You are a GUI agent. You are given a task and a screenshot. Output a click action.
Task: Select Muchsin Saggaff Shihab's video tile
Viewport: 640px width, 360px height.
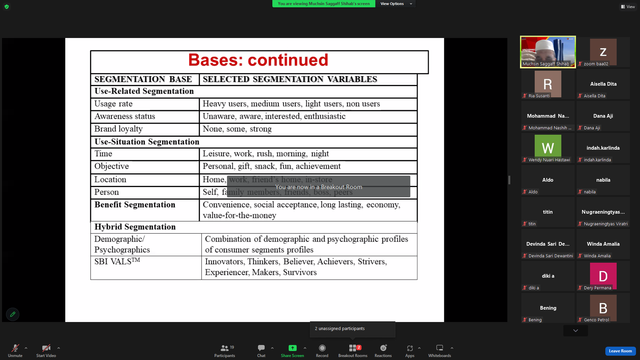(x=548, y=52)
